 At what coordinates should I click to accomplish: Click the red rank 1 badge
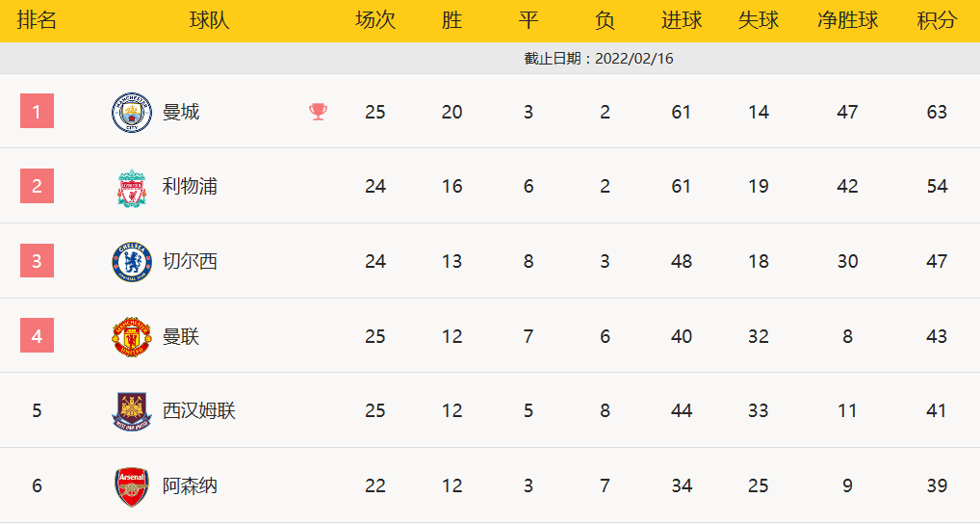[37, 112]
